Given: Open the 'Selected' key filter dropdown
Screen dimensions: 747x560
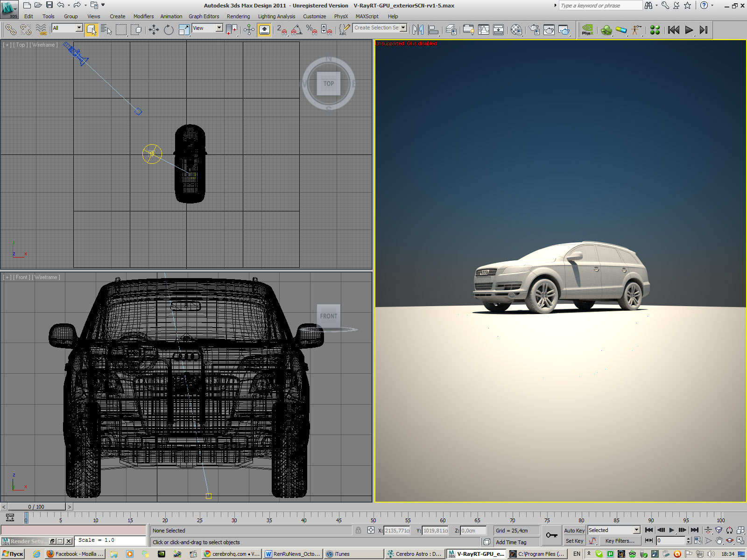Looking at the screenshot, I should click(x=636, y=530).
